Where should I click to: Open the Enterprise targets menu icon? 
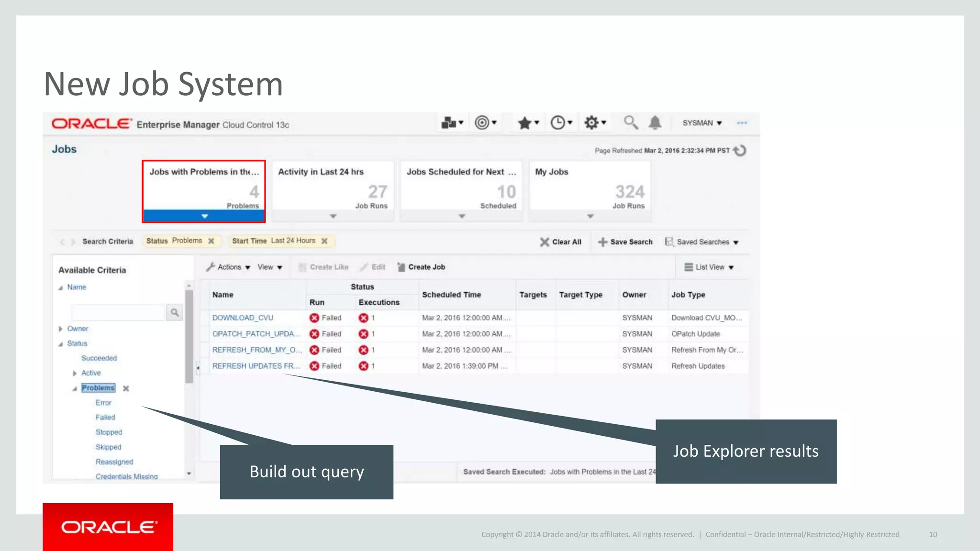pos(452,123)
